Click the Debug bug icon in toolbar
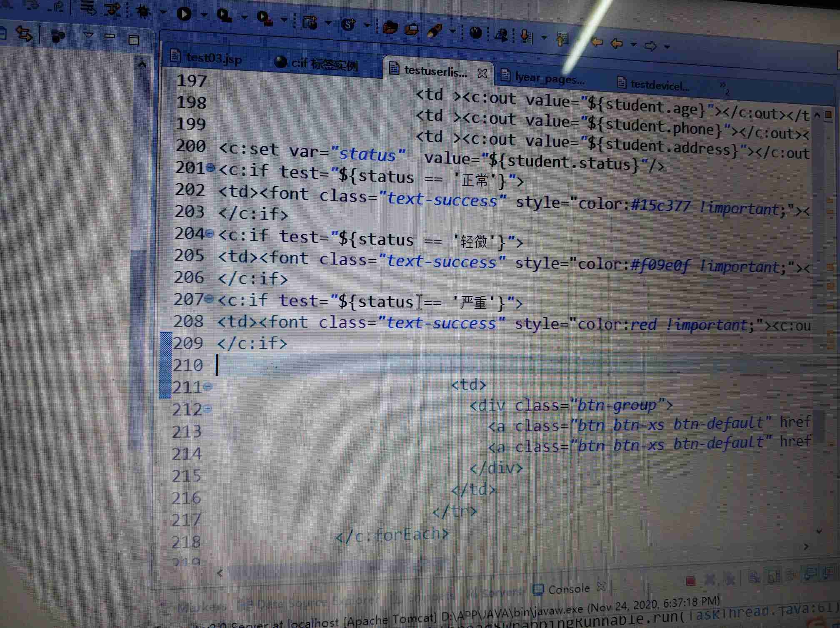 [143, 12]
